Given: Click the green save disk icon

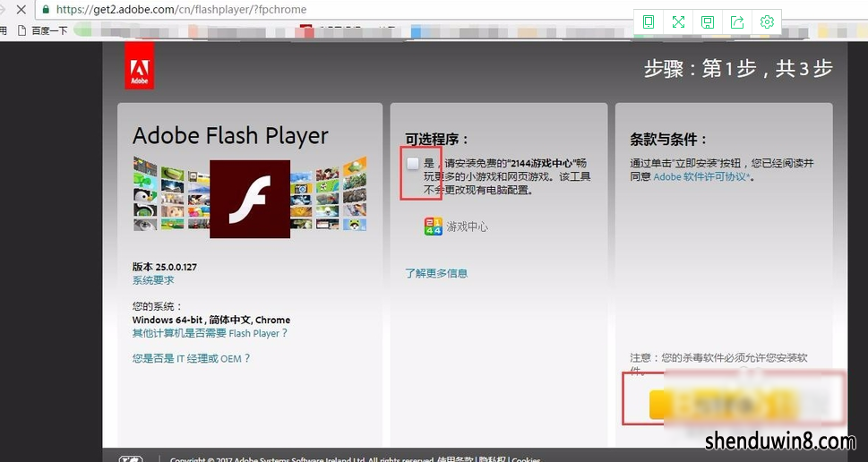Looking at the screenshot, I should click(x=708, y=22).
